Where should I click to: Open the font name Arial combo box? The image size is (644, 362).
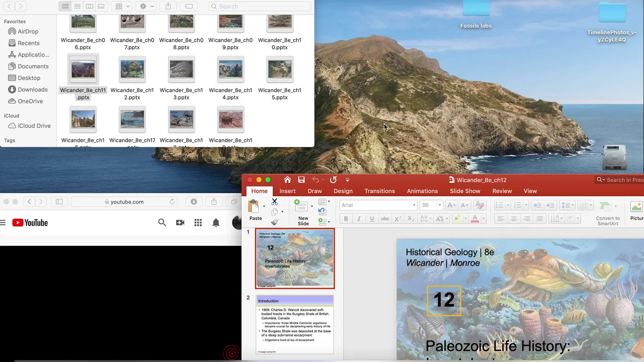tap(378, 205)
